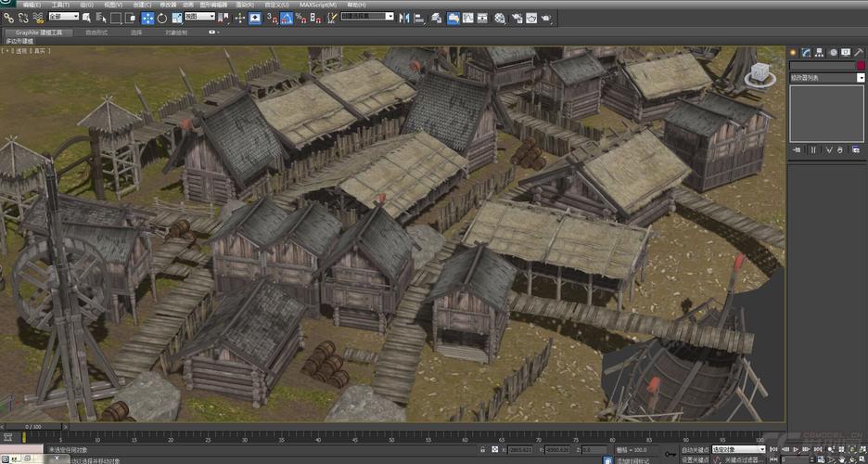Open the named selection sets dropdown
This screenshot has width=868, height=464.
coord(367,16)
